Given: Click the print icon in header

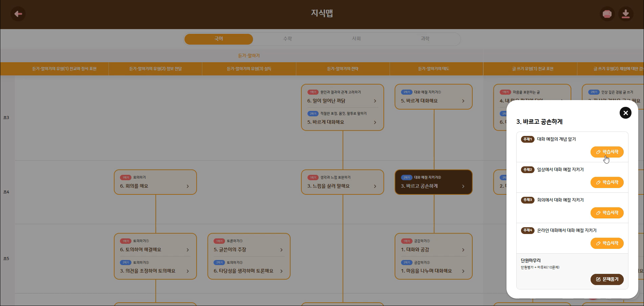Looking at the screenshot, I should pos(607,14).
